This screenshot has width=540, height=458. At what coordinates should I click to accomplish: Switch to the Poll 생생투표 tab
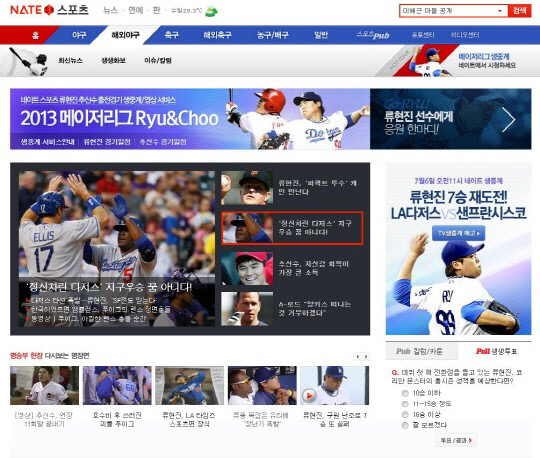496,352
